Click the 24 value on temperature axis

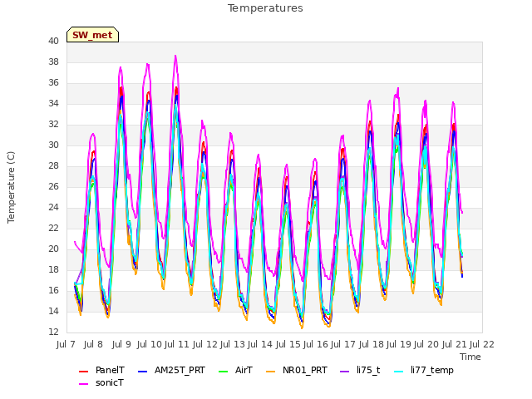click(53, 207)
